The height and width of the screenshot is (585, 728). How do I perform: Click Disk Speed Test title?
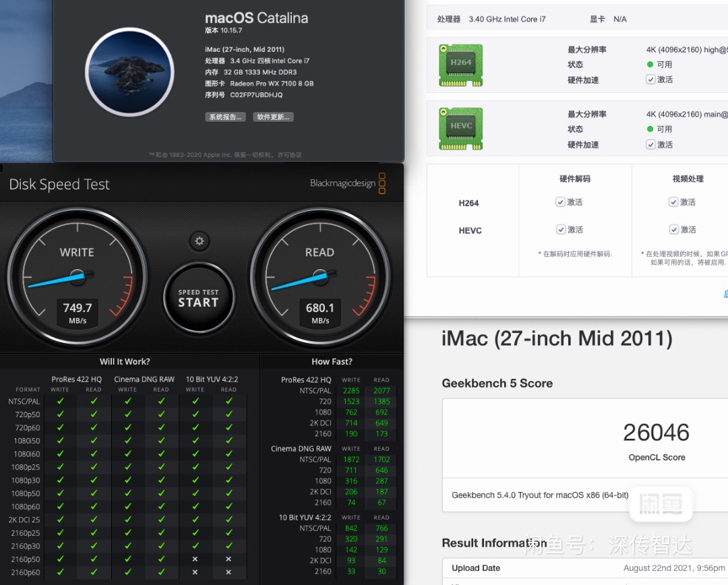tap(59, 184)
